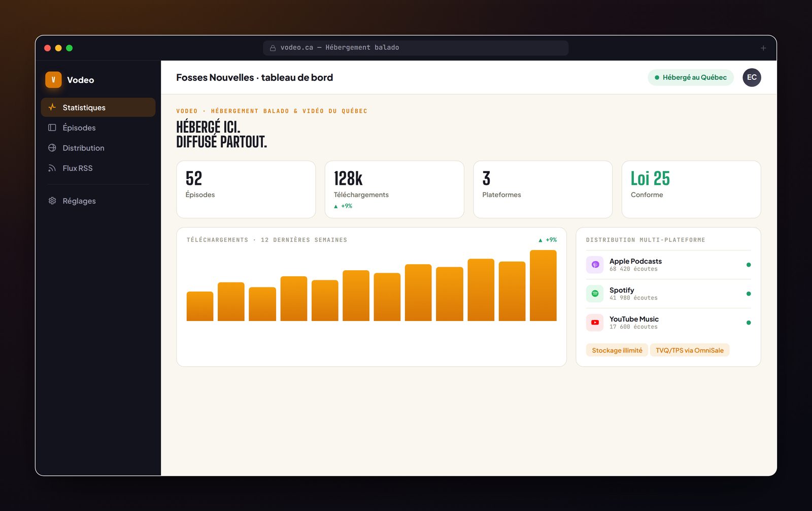The width and height of the screenshot is (812, 511).
Task: Open Réglages in the sidebar
Action: (98, 201)
